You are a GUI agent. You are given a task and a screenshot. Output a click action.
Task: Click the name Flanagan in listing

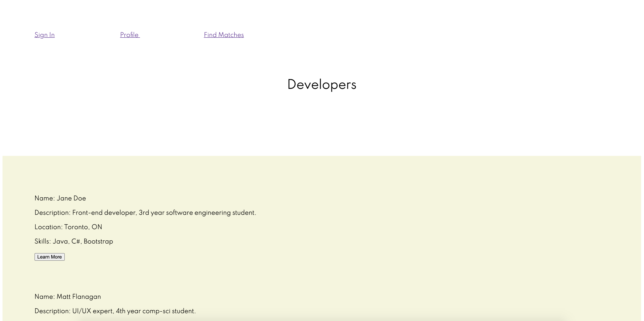point(86,297)
